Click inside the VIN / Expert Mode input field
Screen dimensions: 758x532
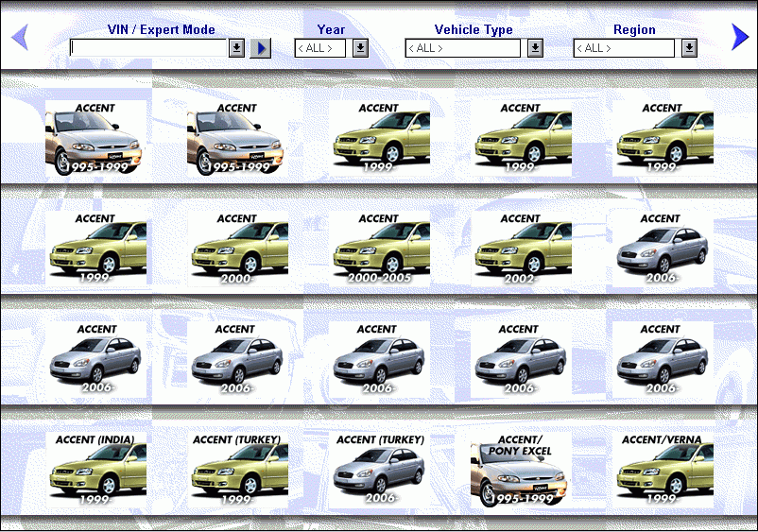[148, 48]
